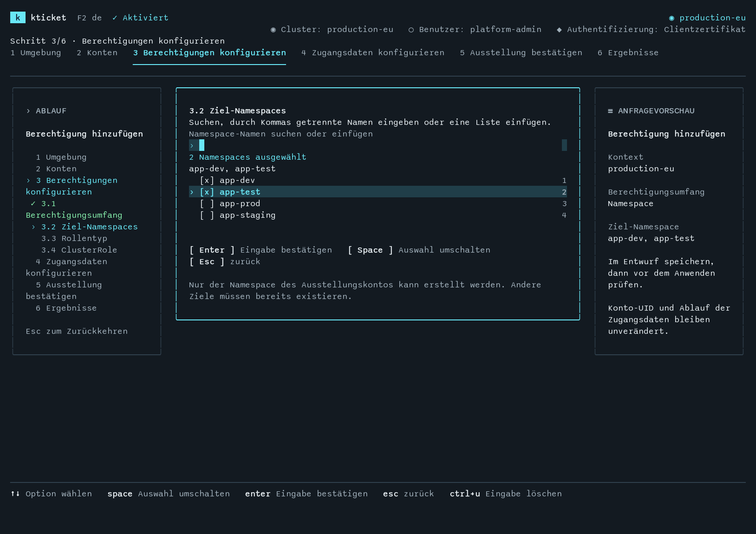
Task: Collapse the ABLAUF panel chevron
Action: pos(28,111)
